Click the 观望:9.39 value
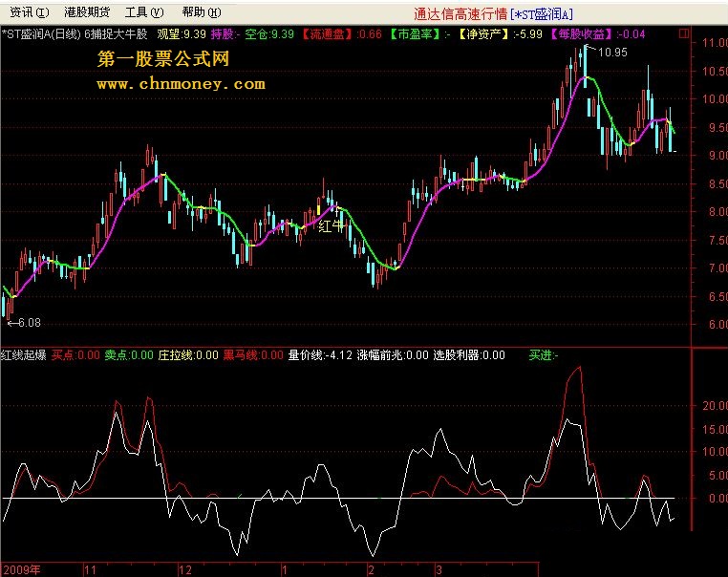The height and width of the screenshot is (577, 728). coord(182,34)
